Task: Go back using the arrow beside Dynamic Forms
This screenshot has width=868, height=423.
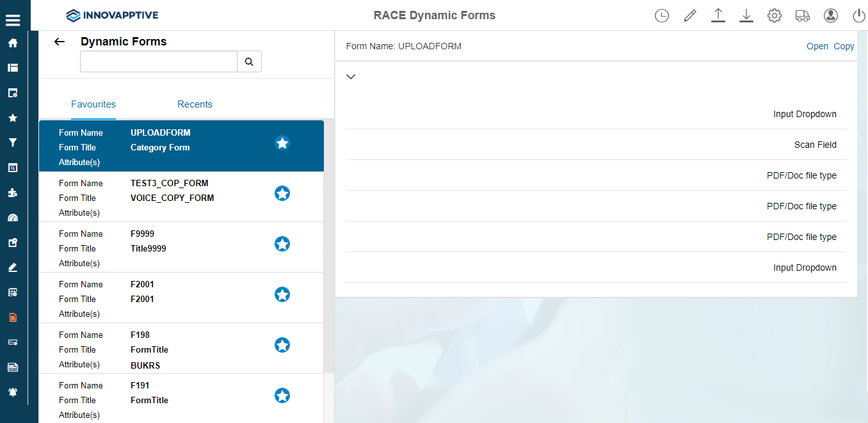Action: (60, 42)
